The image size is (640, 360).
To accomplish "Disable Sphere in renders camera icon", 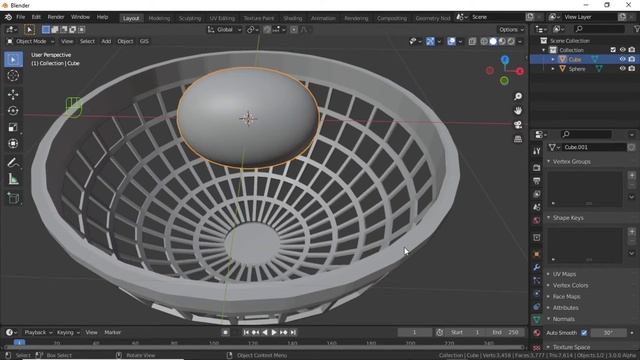I will pos(632,69).
